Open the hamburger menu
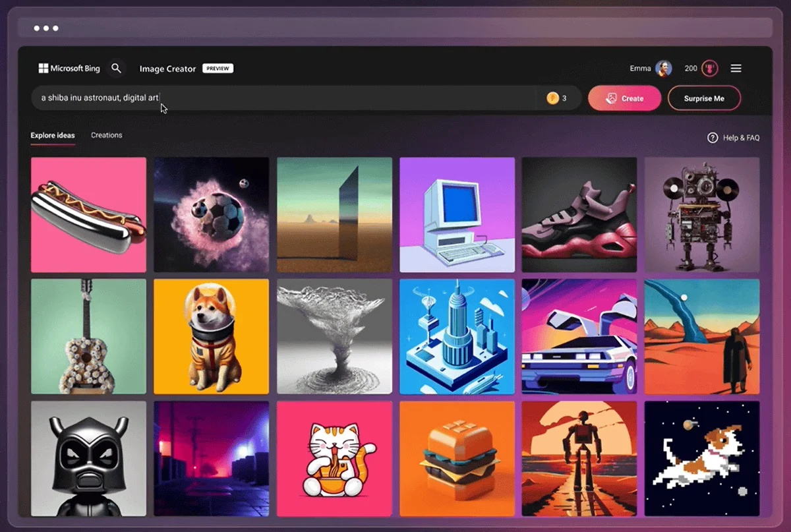The height and width of the screenshot is (532, 791). point(736,69)
